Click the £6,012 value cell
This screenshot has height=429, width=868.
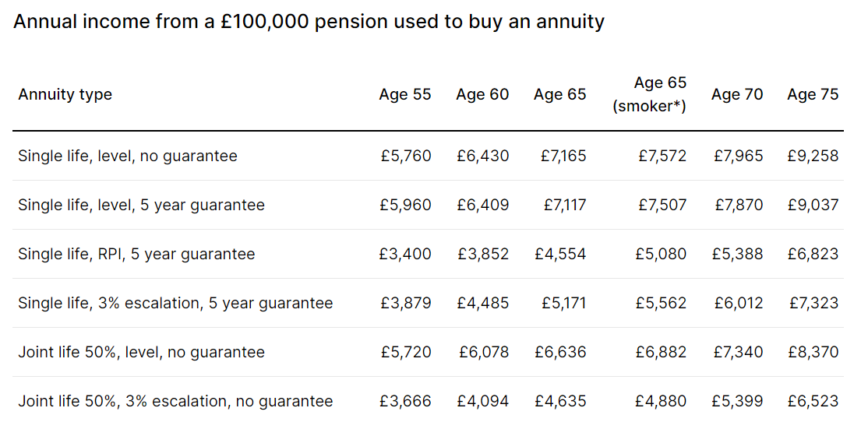pyautogui.click(x=737, y=303)
